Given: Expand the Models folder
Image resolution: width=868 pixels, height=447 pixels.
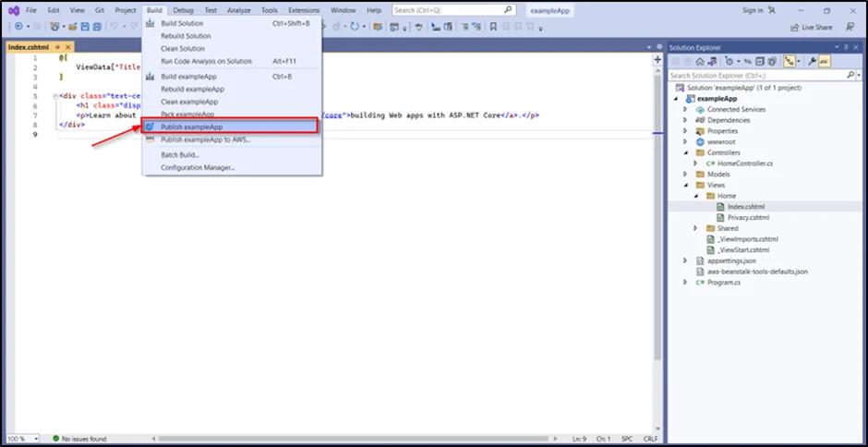Looking at the screenshot, I should click(x=685, y=174).
